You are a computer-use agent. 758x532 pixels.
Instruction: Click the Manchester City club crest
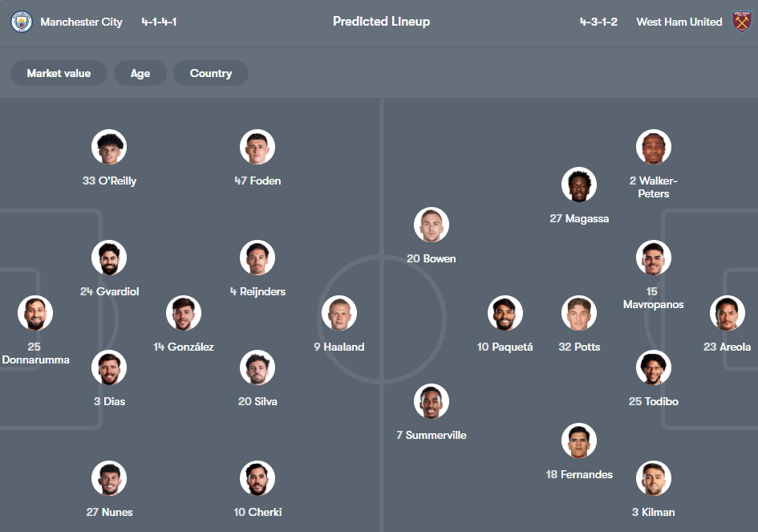(20, 22)
